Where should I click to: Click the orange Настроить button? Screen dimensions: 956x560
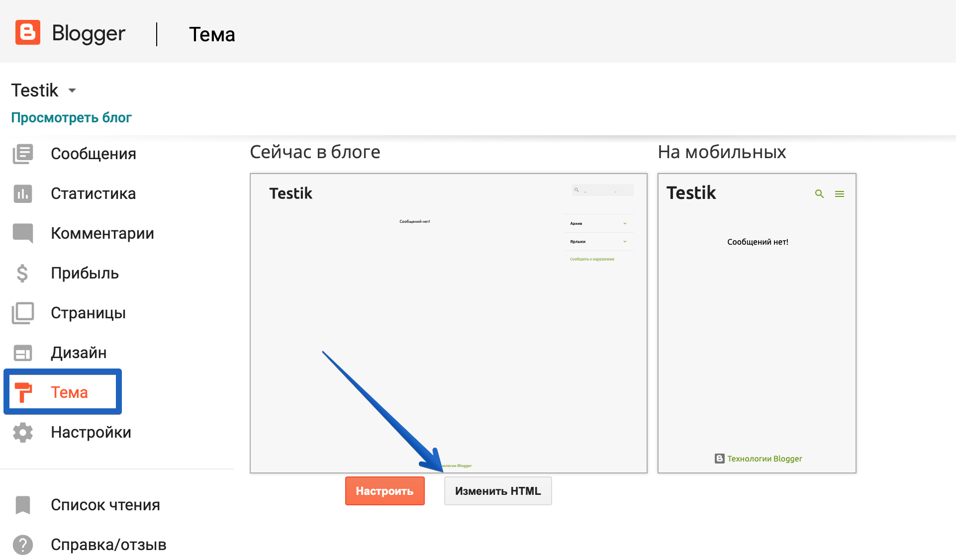click(x=385, y=491)
